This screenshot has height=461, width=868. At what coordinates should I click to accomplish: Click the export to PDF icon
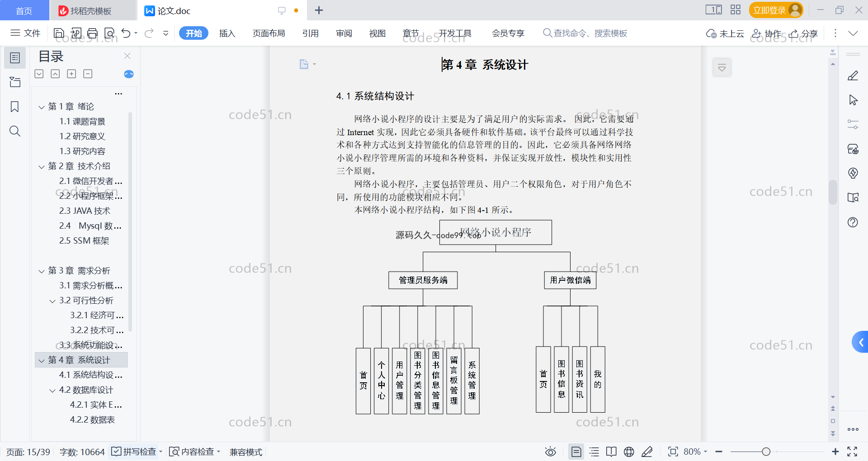[x=76, y=33]
